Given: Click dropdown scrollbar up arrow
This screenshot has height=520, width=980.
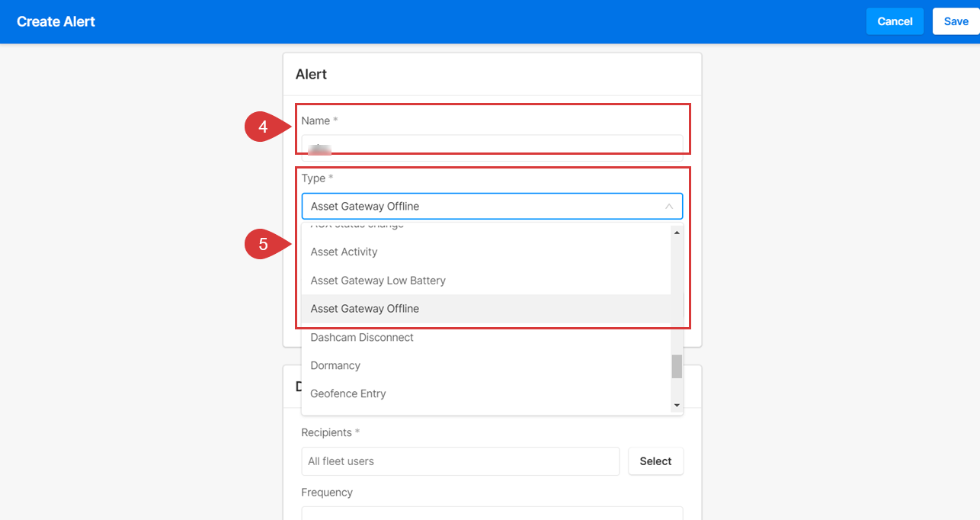Looking at the screenshot, I should 677,232.
